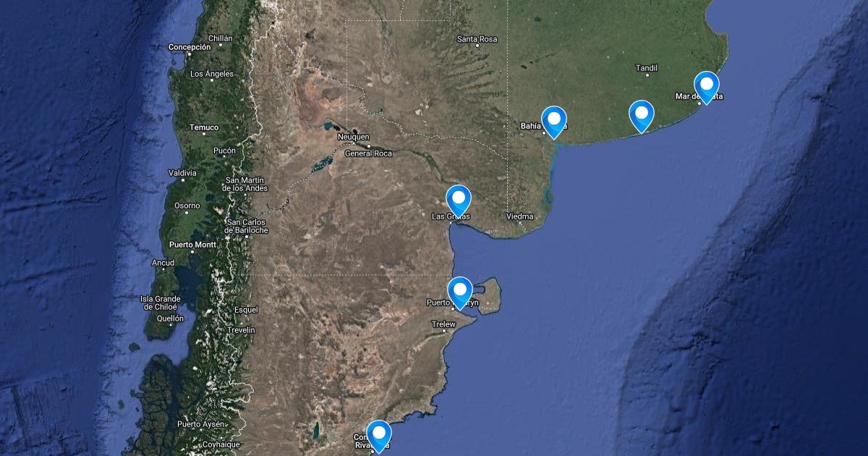Select the pin over Bahía Blanca
This screenshot has width=868, height=456.
point(553,120)
